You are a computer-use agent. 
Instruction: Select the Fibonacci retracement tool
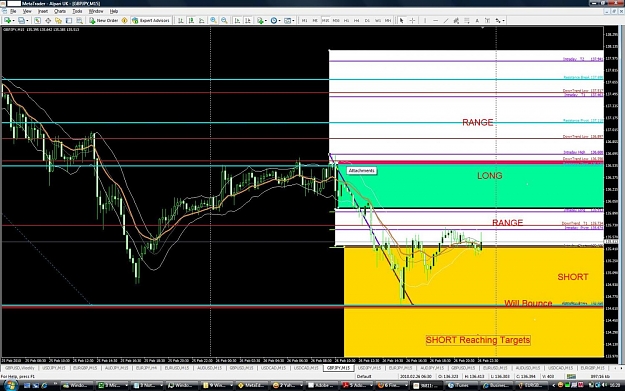pos(467,20)
